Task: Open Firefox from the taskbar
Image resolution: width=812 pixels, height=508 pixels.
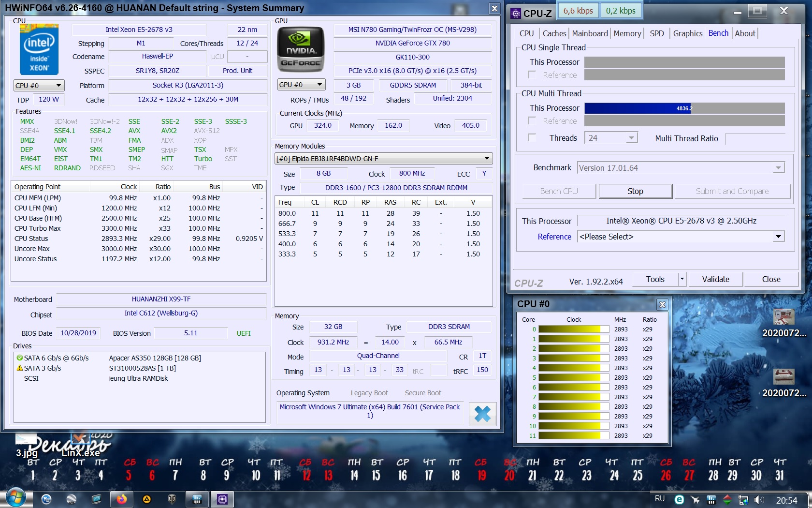Action: [x=121, y=499]
